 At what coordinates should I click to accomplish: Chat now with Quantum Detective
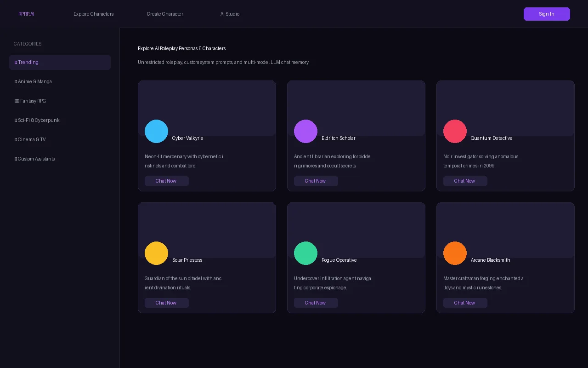[465, 181]
